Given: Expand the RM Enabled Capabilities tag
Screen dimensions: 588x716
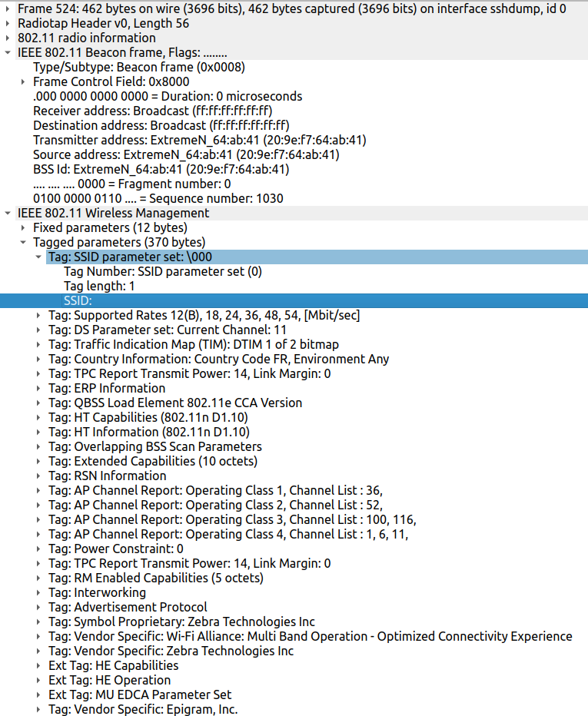Looking at the screenshot, I should pos(38,578).
